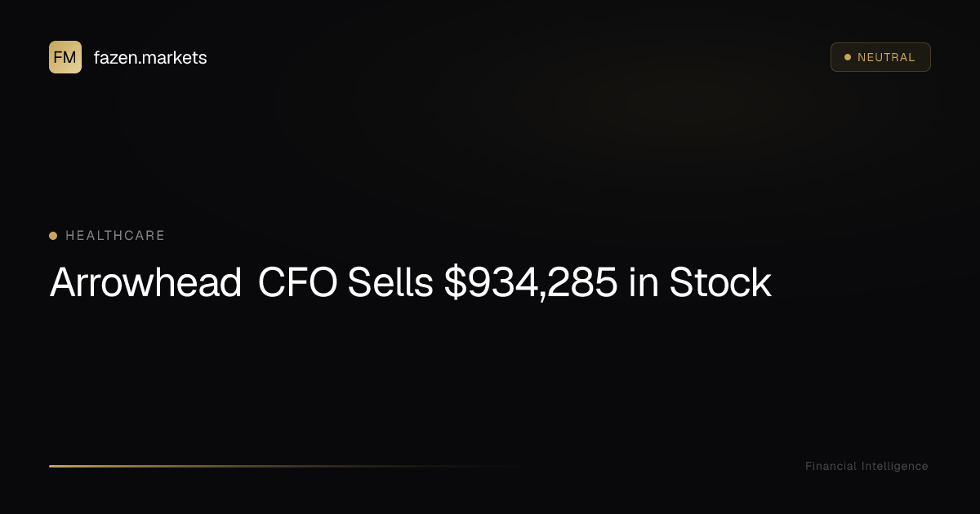980x514 pixels.
Task: Open the fazen.markets site name
Action: tap(150, 58)
